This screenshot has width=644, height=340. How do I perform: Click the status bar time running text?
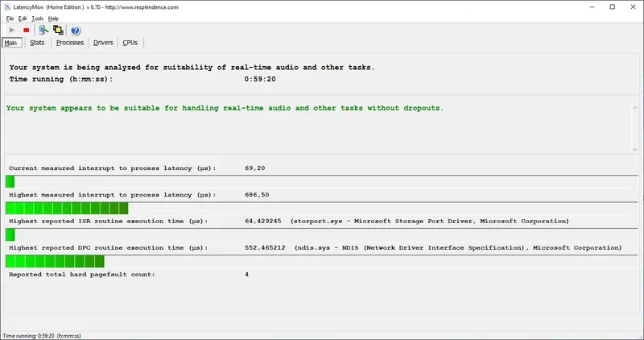click(x=42, y=336)
